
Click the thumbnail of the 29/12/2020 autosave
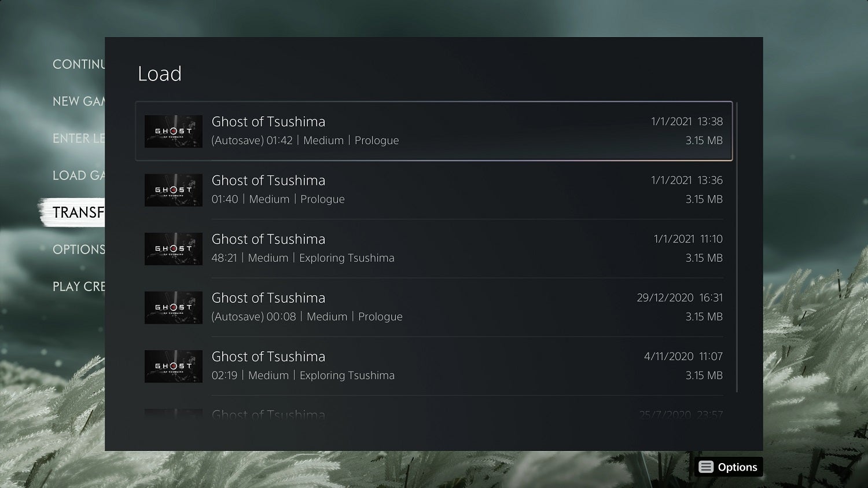[x=174, y=307]
